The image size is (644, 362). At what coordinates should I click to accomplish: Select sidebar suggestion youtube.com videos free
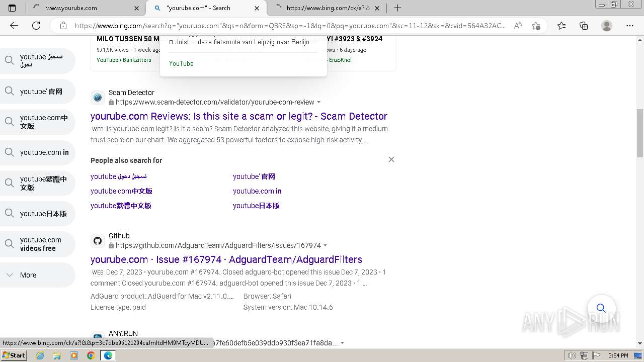(38, 244)
